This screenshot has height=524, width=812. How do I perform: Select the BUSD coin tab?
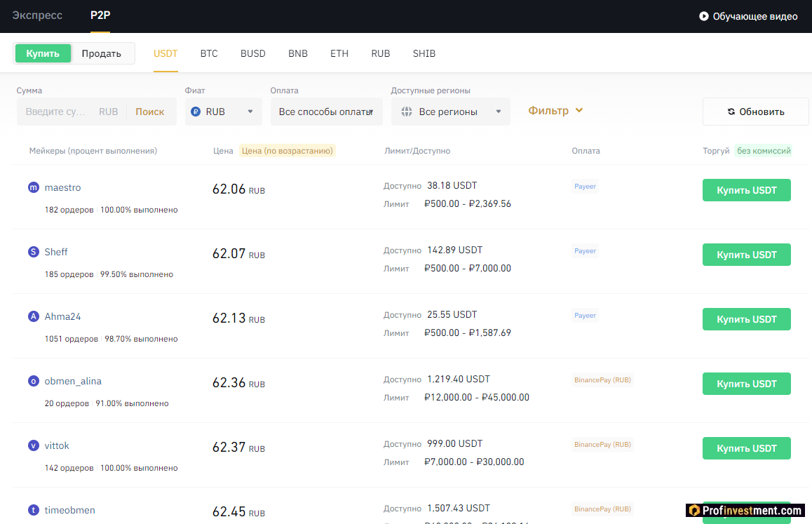click(252, 53)
